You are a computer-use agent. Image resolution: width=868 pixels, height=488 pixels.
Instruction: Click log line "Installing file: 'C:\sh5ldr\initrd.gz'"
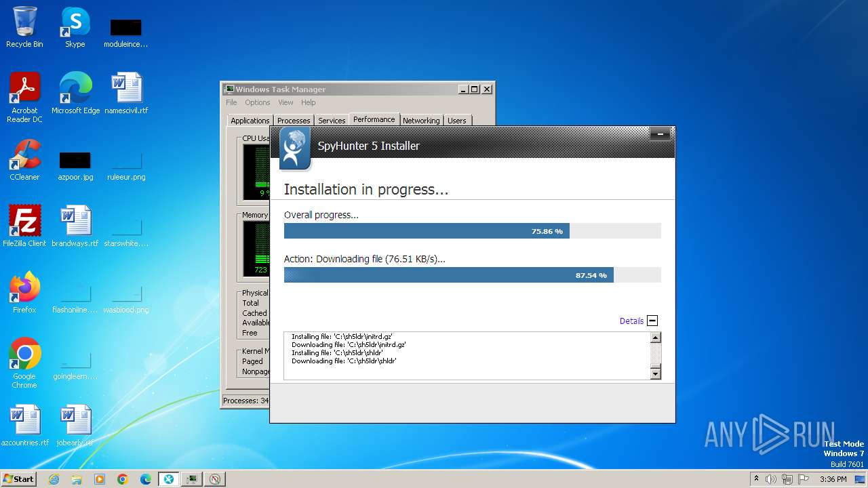click(x=342, y=336)
